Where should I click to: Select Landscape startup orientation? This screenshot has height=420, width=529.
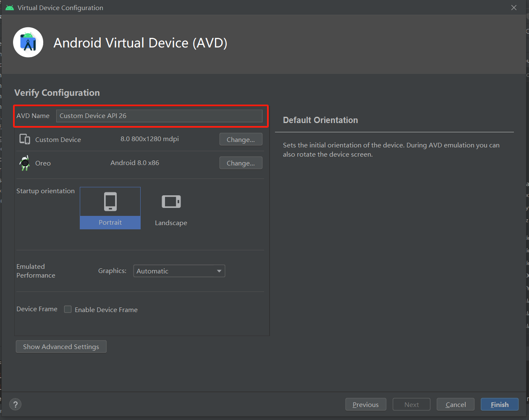[171, 208]
